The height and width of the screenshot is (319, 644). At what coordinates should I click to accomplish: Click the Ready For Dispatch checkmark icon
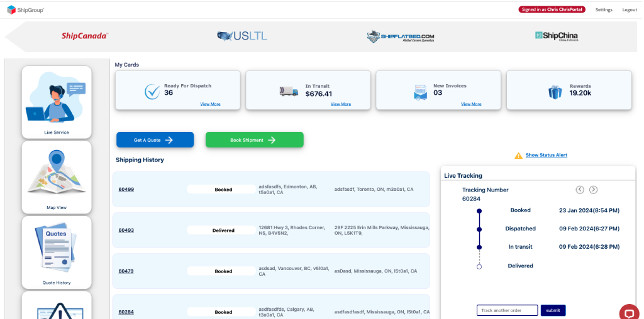pyautogui.click(x=152, y=92)
